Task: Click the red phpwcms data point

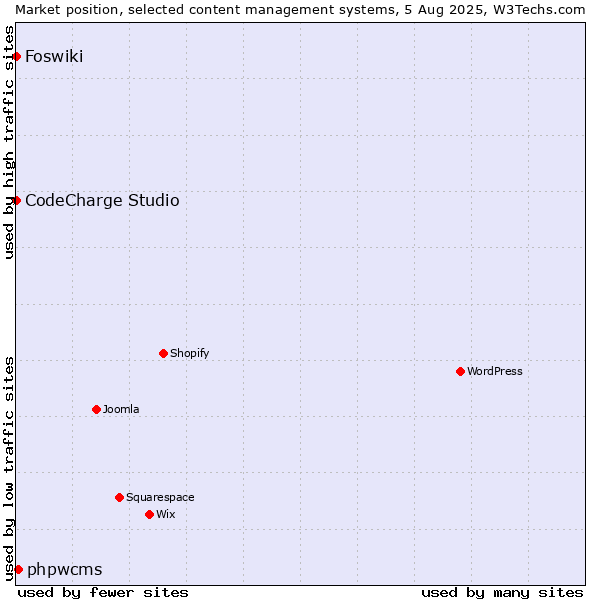Action: pos(18,570)
